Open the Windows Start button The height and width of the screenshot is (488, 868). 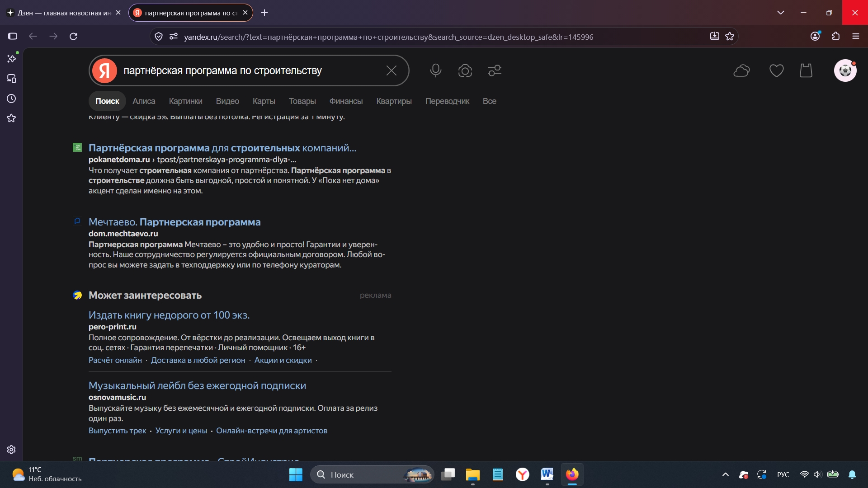pos(296,474)
